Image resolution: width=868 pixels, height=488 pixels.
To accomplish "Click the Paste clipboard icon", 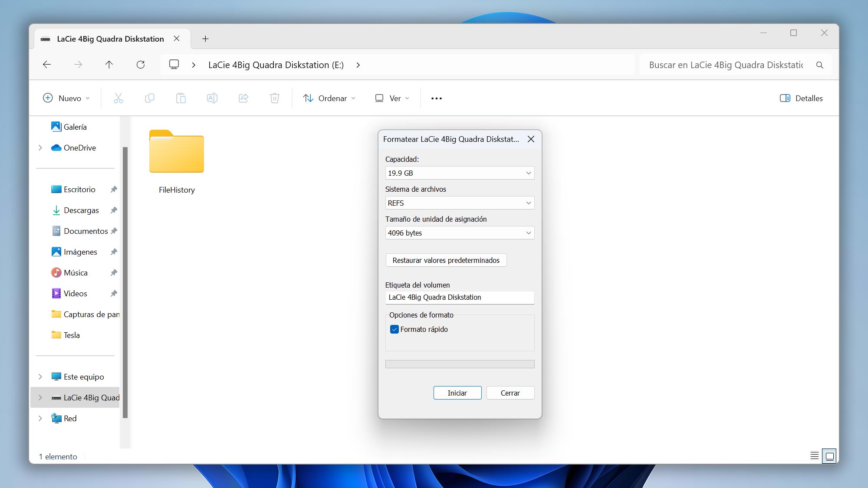I will [181, 98].
